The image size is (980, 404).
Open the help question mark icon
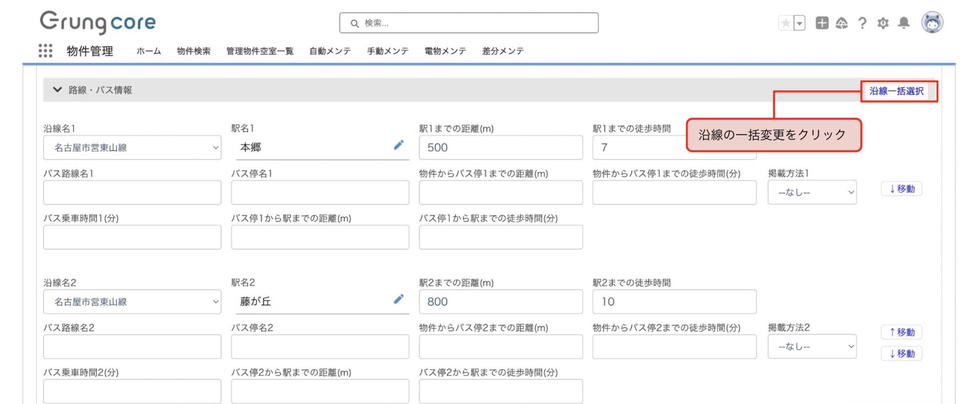[x=862, y=23]
